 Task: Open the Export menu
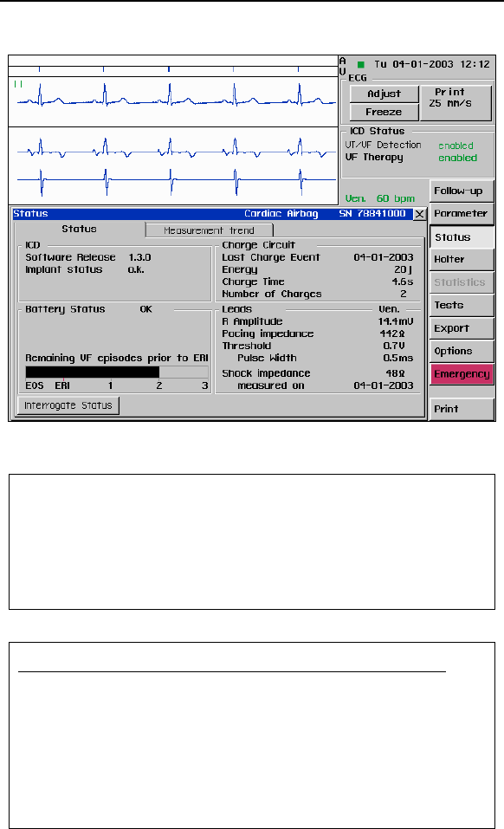462,328
